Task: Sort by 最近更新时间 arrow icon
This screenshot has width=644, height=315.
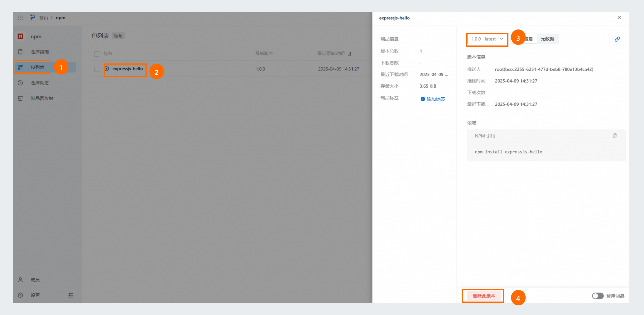Action: point(350,54)
